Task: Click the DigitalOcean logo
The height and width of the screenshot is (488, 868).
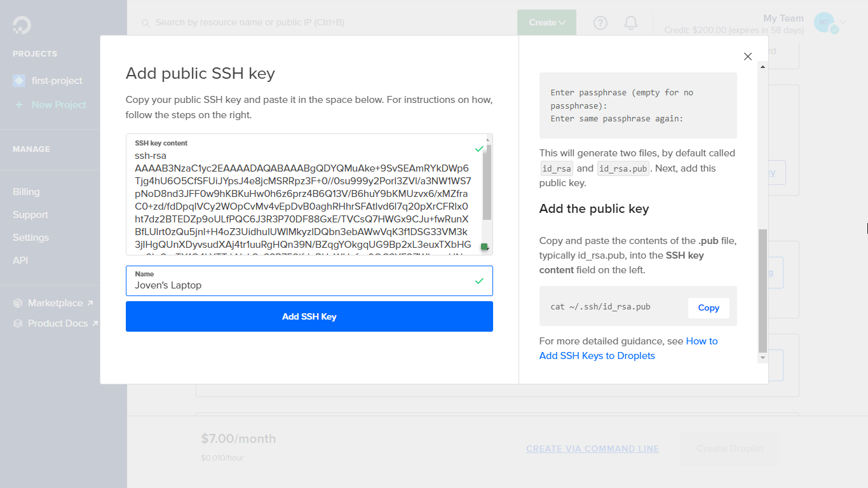Action: coord(21,24)
